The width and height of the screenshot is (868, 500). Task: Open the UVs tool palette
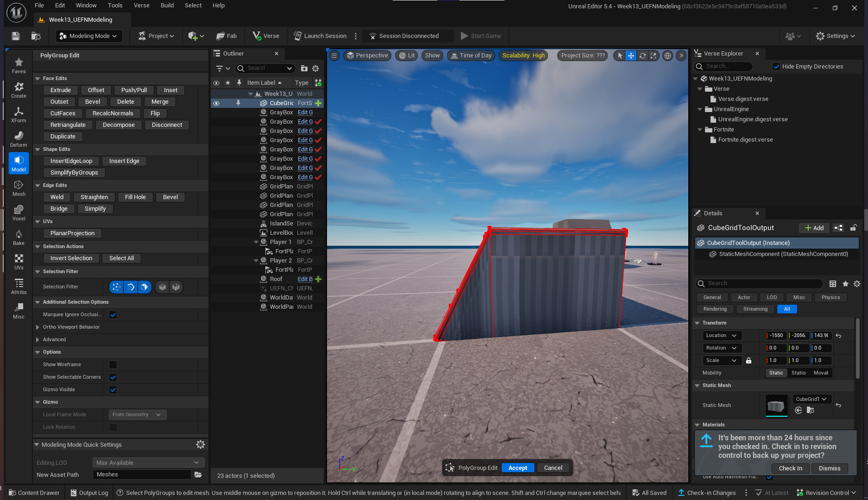[x=19, y=262]
